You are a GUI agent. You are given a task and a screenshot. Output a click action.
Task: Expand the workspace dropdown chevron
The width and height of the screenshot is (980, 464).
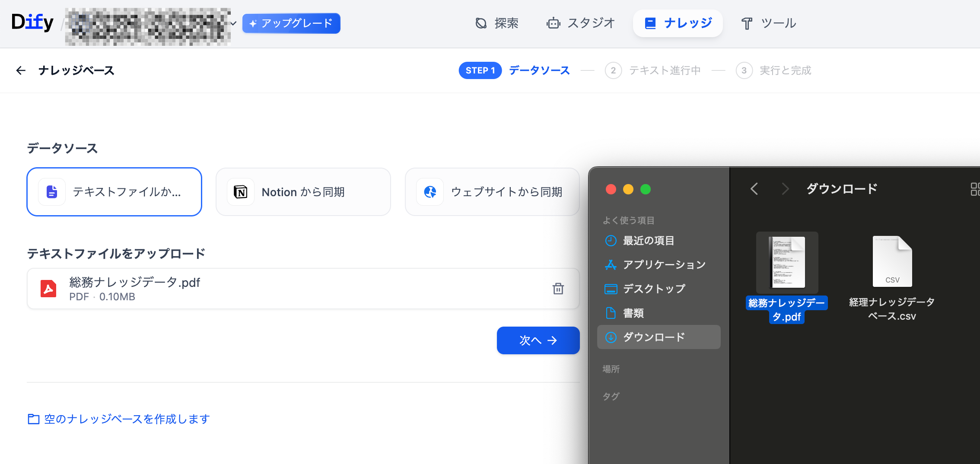234,23
